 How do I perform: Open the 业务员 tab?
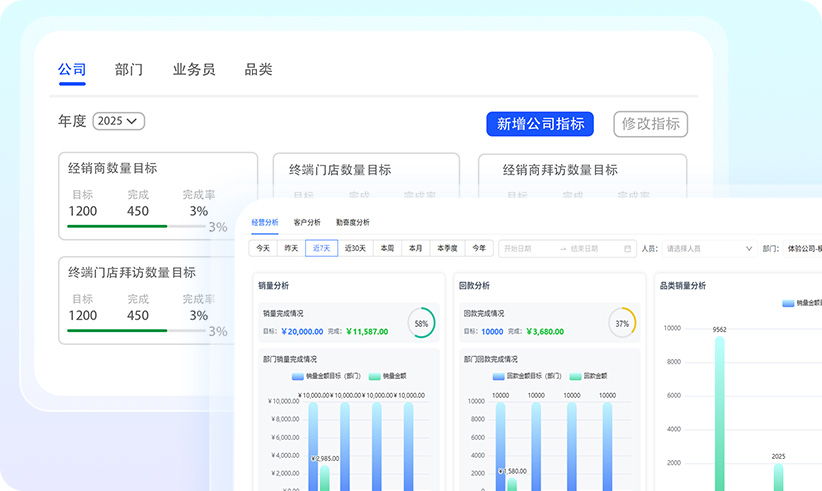pos(194,69)
